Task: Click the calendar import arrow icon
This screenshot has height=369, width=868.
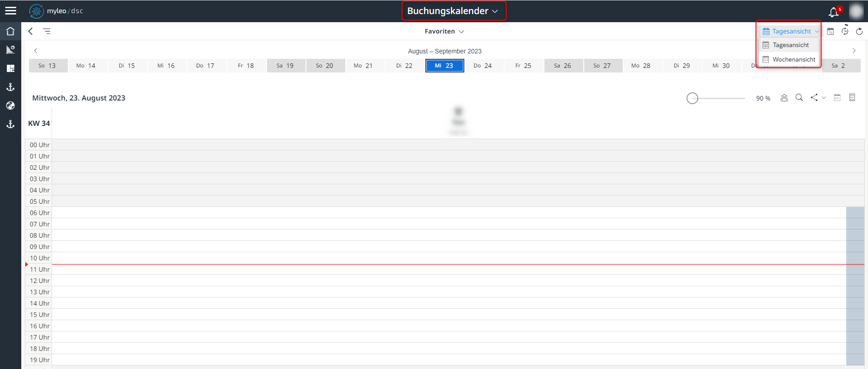Action: click(837, 97)
